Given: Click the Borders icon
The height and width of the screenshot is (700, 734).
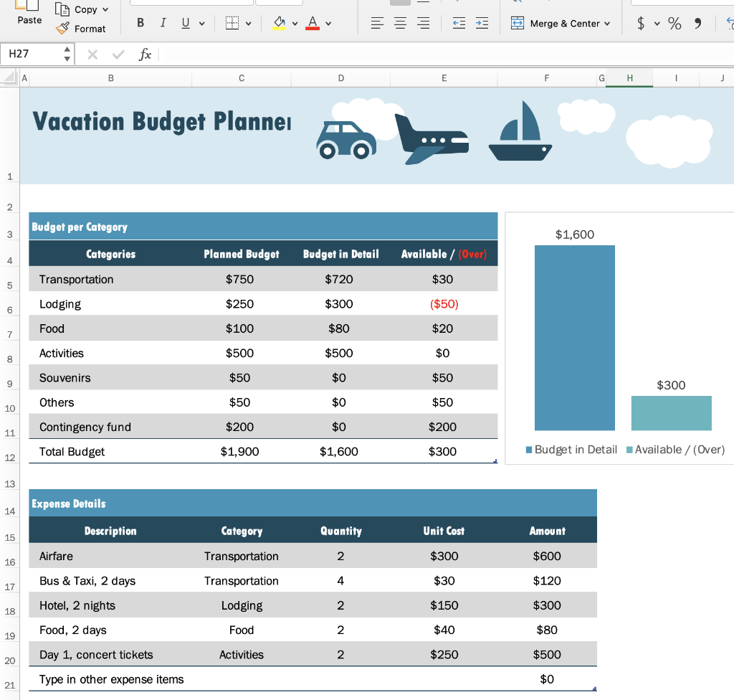Looking at the screenshot, I should tap(232, 22).
